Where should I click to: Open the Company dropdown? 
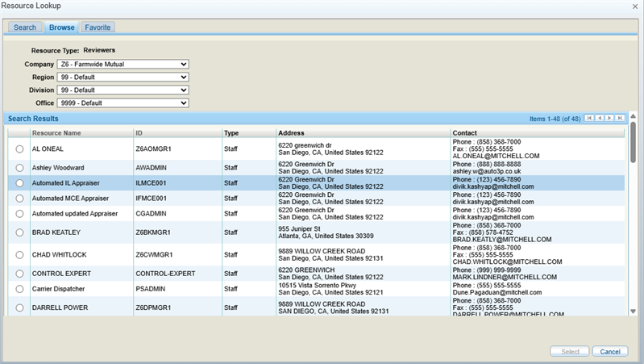pos(123,65)
